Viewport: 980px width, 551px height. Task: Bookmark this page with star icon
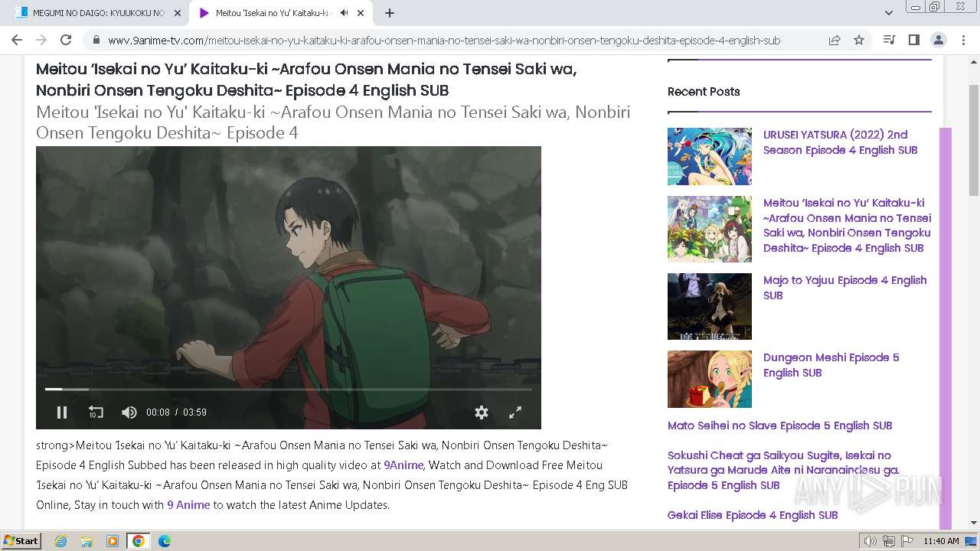tap(859, 40)
